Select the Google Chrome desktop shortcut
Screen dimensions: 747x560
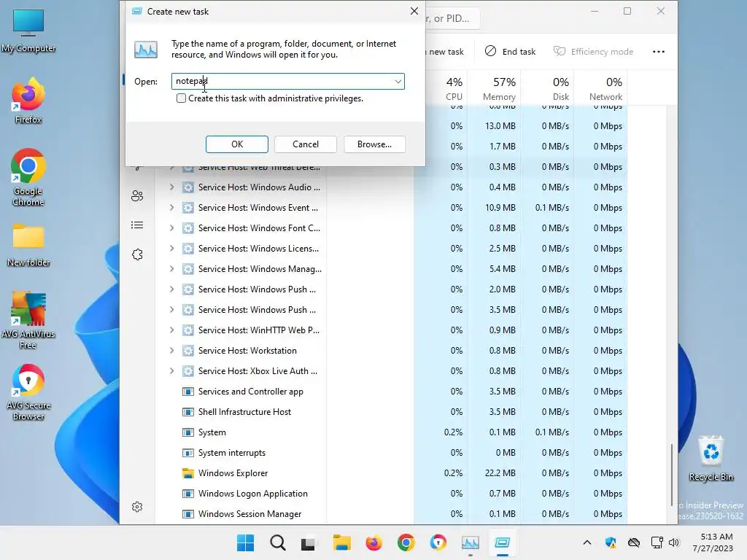(28, 177)
